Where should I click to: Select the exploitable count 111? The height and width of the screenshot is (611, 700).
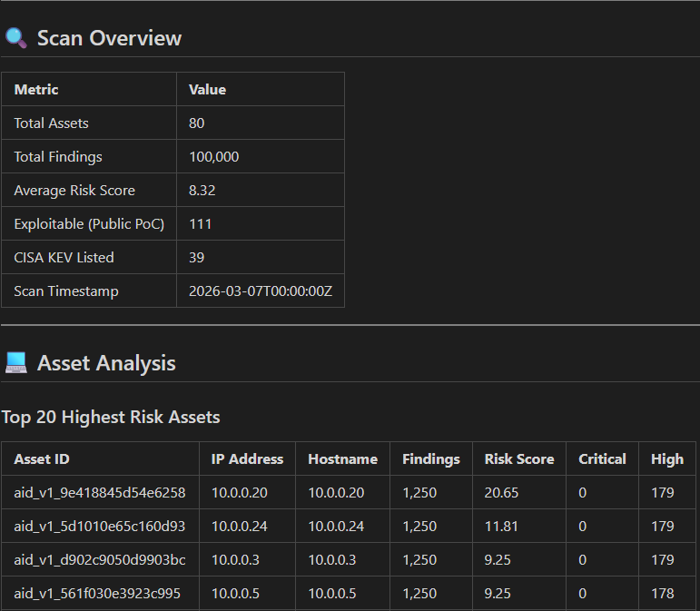[200, 223]
